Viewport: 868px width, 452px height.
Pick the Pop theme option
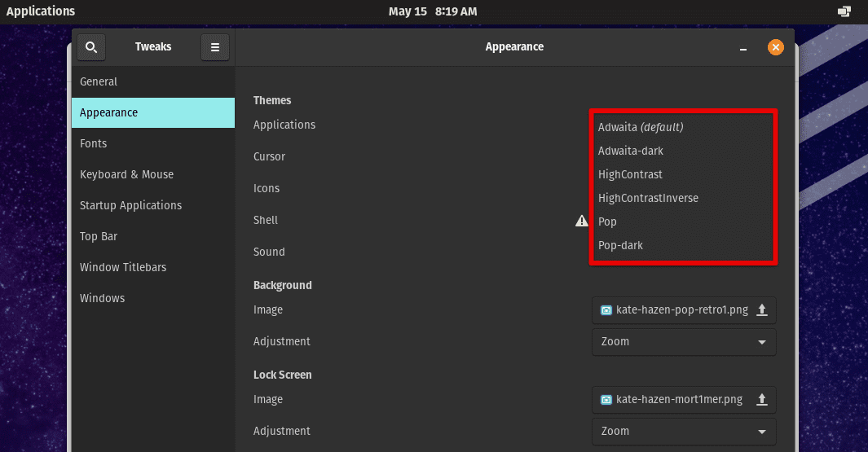(683, 222)
